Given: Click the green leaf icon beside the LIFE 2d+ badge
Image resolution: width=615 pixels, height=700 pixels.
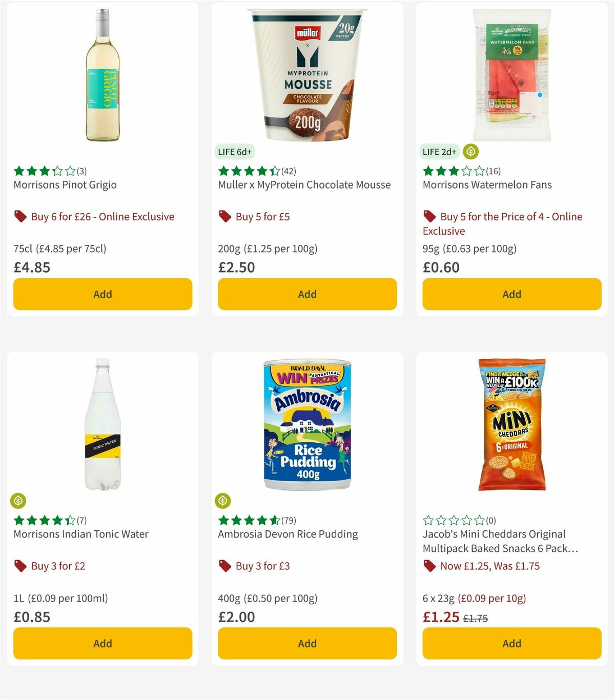Looking at the screenshot, I should pyautogui.click(x=470, y=152).
